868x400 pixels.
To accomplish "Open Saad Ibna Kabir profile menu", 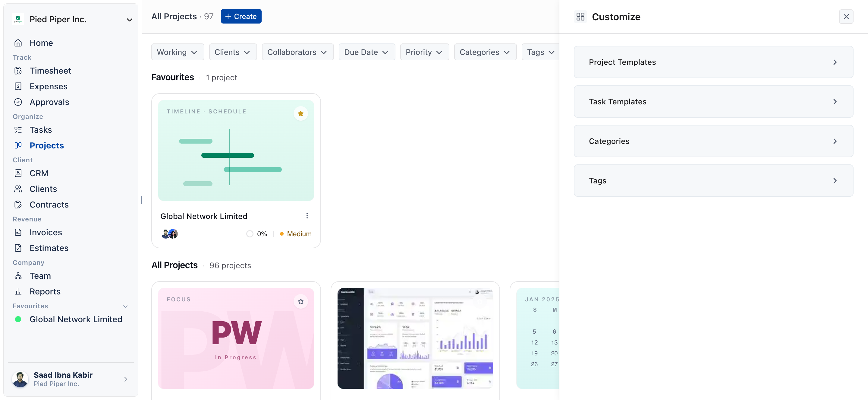I will tap(71, 379).
